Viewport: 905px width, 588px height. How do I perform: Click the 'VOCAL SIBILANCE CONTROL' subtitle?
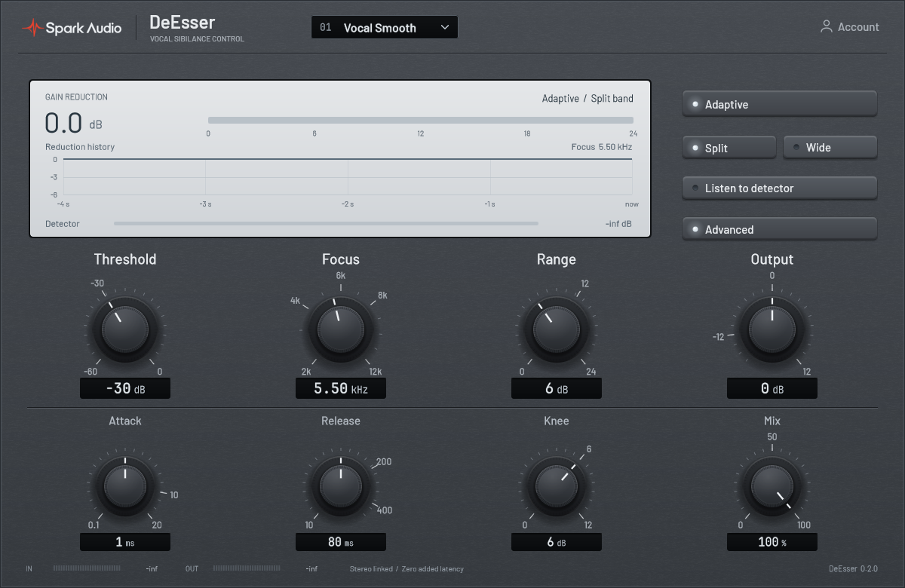[197, 39]
